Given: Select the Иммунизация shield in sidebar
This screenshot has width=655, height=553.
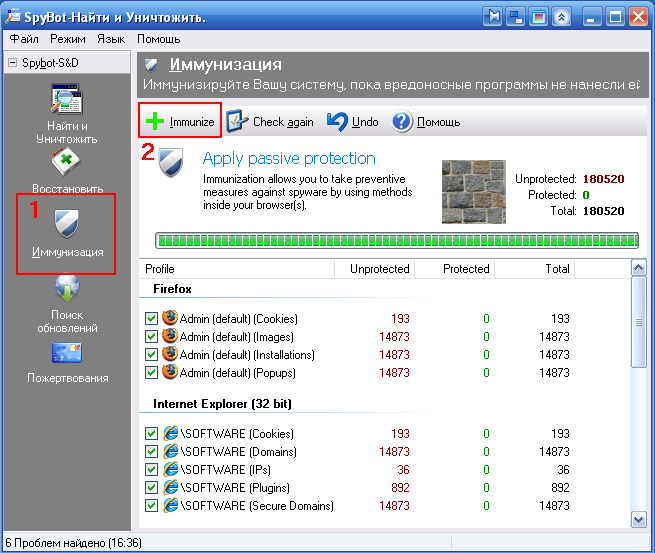Looking at the screenshot, I should pos(67,223).
